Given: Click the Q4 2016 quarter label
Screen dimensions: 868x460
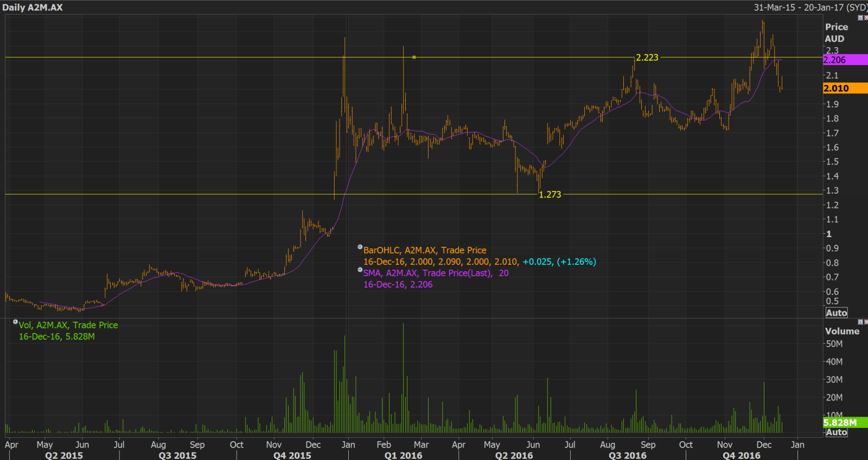Looking at the screenshot, I should pos(742,455).
